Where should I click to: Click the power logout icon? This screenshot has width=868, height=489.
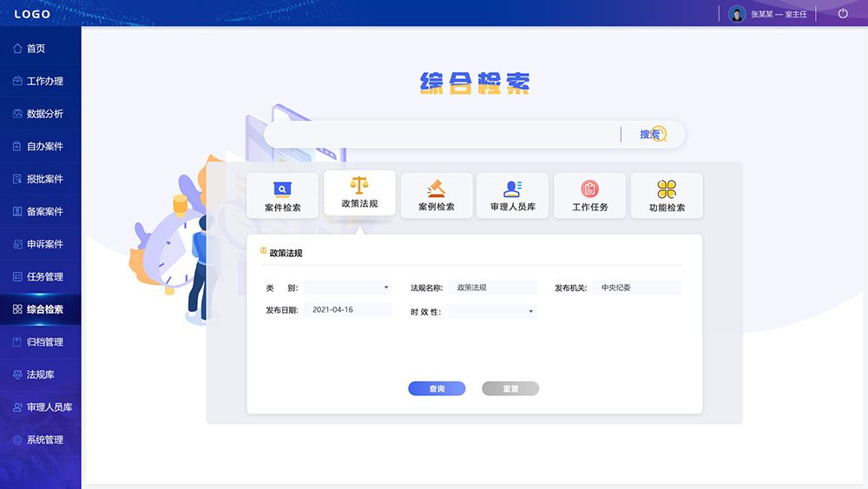coord(843,13)
